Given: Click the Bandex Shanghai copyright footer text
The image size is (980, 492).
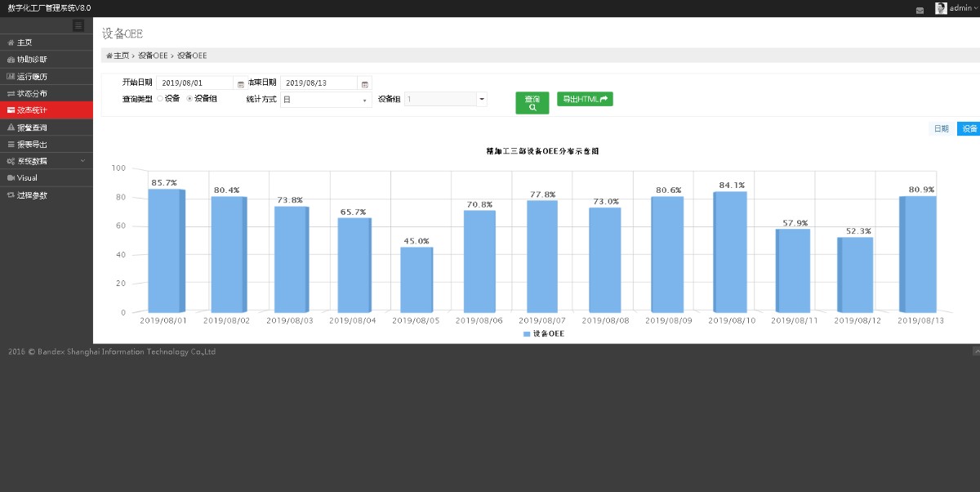Looking at the screenshot, I should [112, 352].
